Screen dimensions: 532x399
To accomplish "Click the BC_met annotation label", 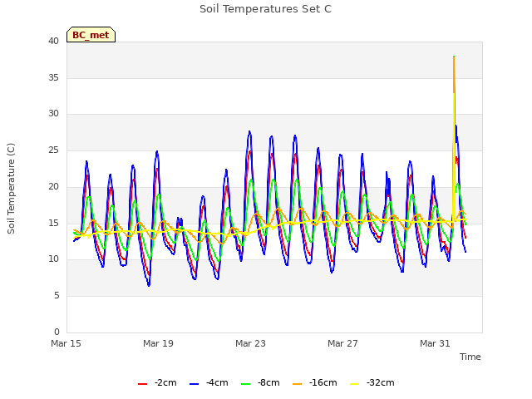I will pos(91,35).
